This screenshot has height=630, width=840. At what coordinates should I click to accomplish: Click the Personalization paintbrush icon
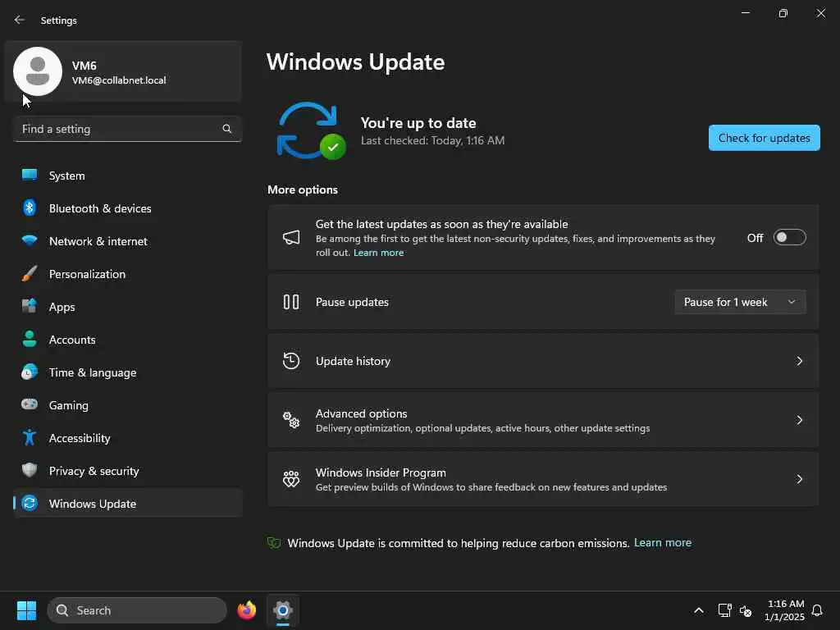click(x=30, y=274)
